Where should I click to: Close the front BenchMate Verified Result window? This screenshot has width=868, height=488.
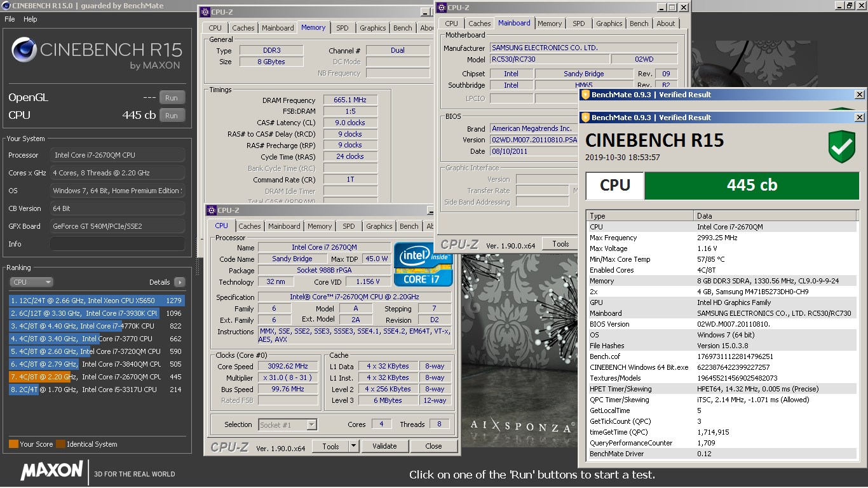click(x=859, y=118)
